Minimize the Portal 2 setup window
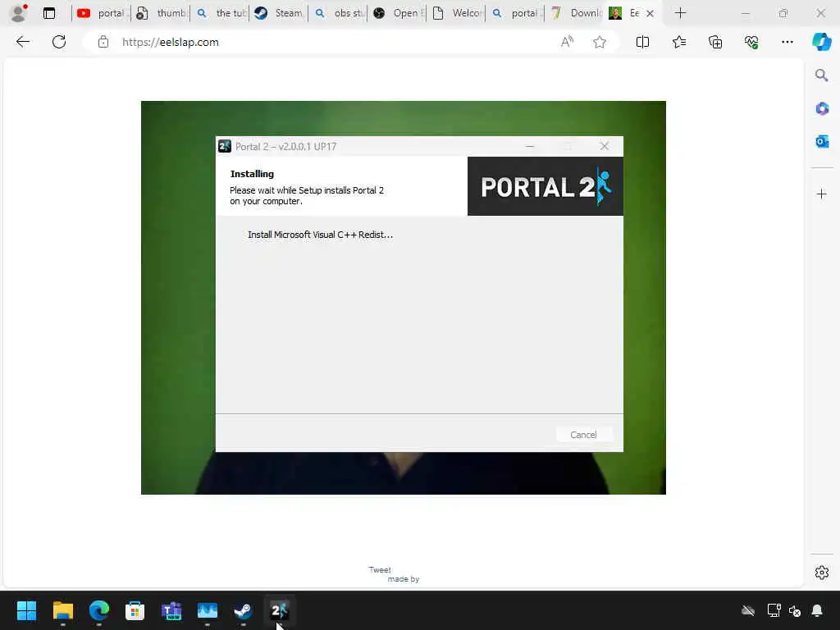Image resolution: width=840 pixels, height=630 pixels. point(530,146)
